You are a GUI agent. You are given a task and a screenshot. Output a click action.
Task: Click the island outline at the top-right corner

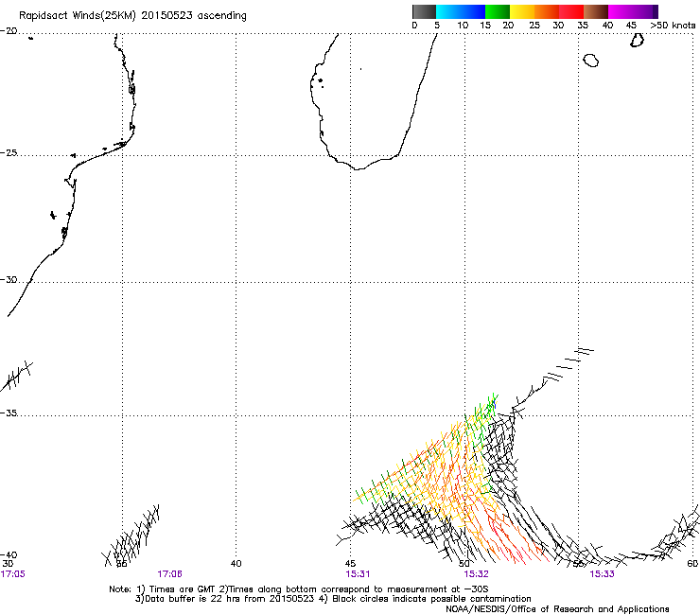637,40
